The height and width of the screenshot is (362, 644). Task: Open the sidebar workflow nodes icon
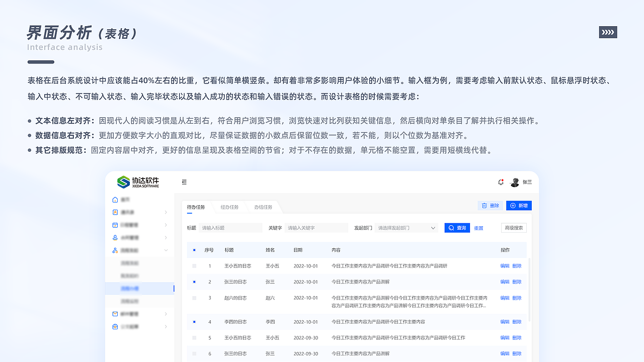click(x=115, y=250)
